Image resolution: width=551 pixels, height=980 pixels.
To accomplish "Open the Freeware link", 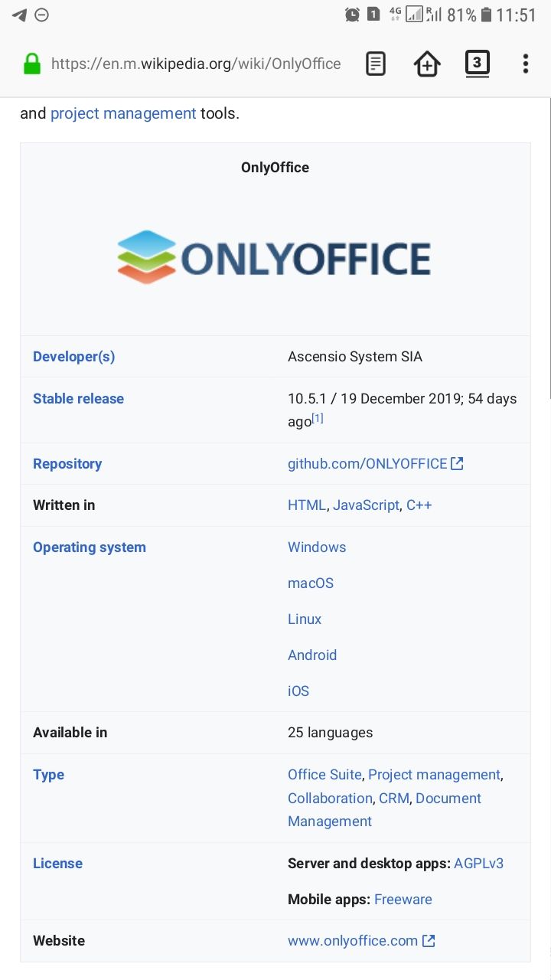I will click(x=403, y=899).
